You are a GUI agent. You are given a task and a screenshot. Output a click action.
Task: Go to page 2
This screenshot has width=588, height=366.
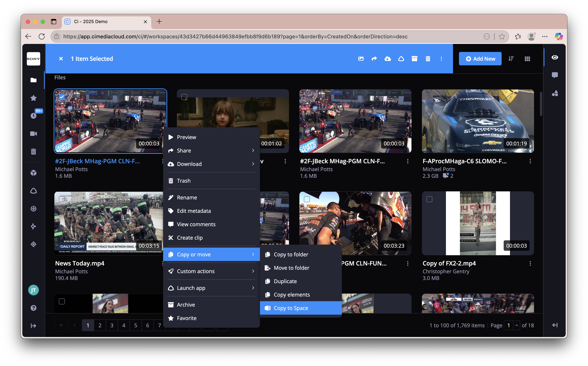coord(100,325)
